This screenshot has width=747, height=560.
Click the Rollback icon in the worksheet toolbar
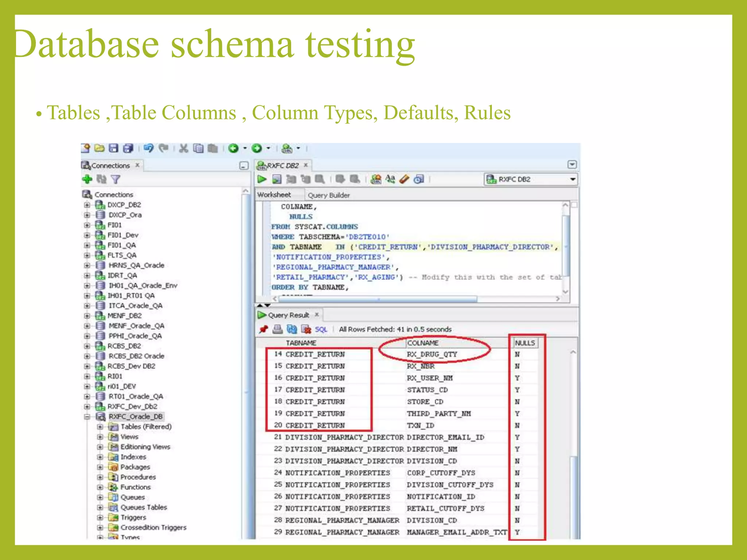click(355, 179)
